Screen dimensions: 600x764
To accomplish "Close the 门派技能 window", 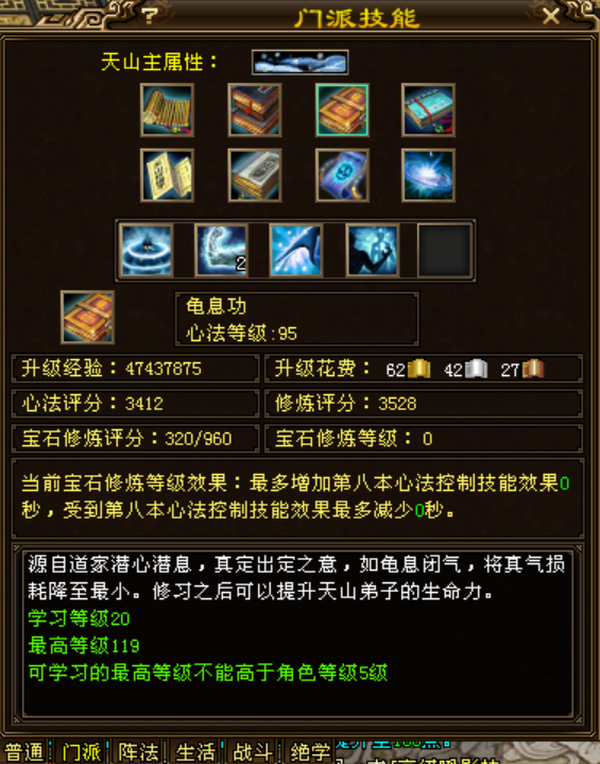I will 551,17.
